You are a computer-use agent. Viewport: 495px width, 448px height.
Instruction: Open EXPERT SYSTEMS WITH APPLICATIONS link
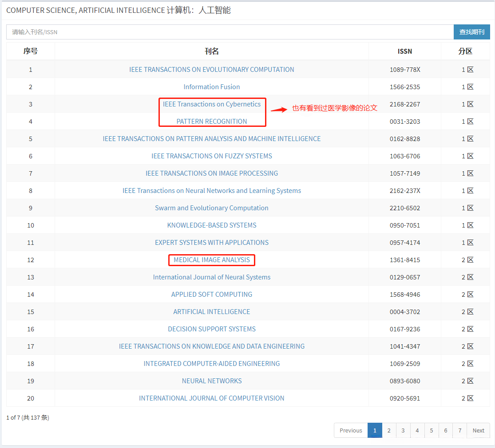[211, 243]
